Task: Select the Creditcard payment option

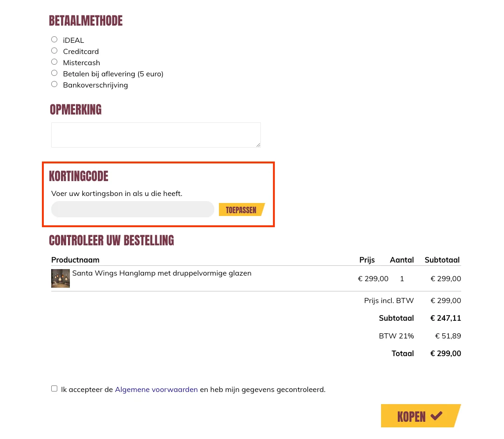Action: click(x=54, y=50)
